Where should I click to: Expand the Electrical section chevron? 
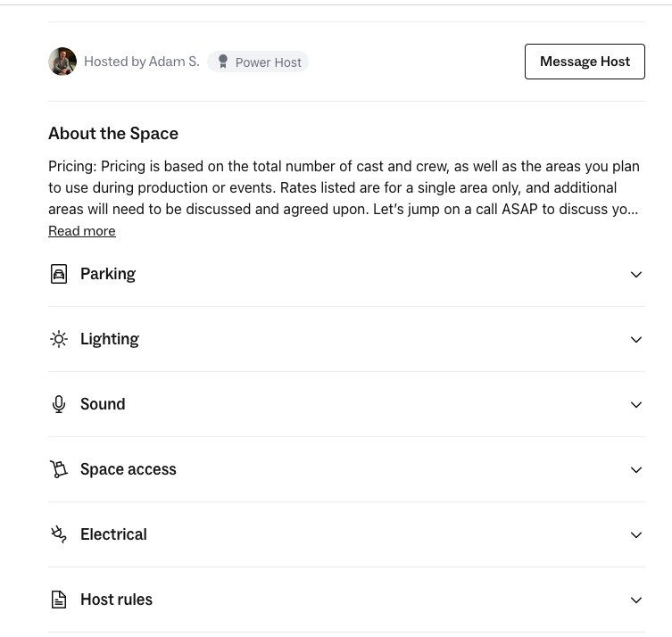[636, 534]
